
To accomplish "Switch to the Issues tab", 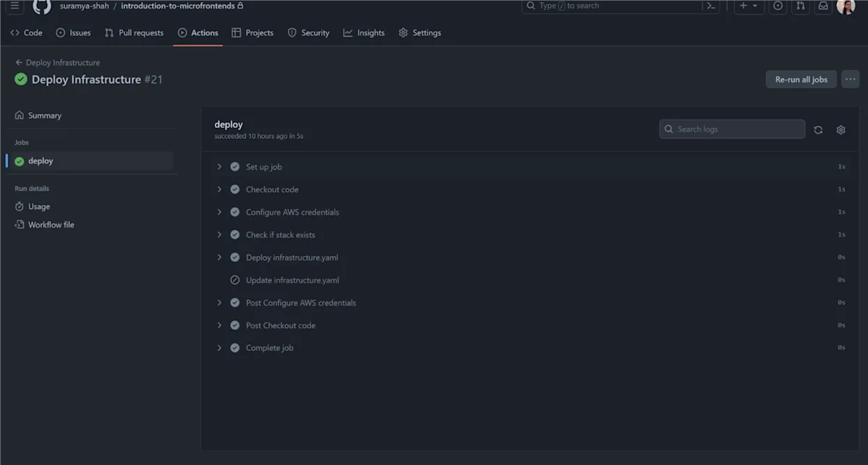I will tap(74, 33).
